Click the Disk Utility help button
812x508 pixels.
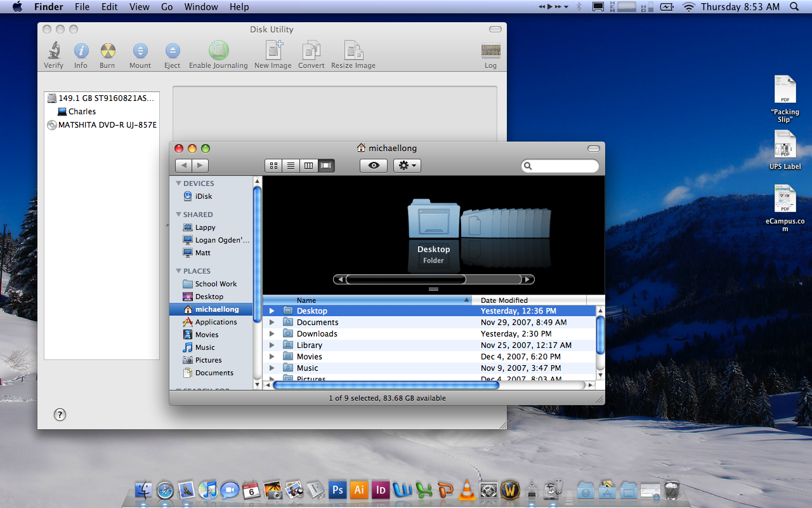(x=60, y=415)
